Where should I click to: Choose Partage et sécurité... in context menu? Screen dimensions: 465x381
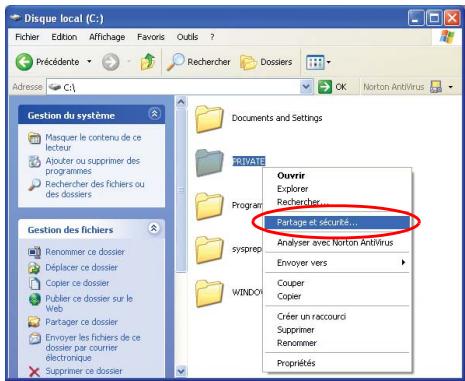[x=337, y=222]
